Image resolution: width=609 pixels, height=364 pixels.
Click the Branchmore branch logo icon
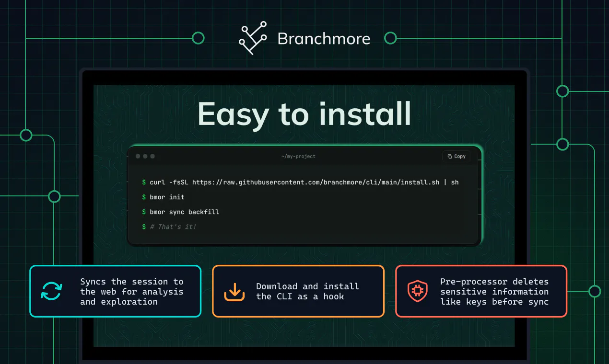point(253,38)
